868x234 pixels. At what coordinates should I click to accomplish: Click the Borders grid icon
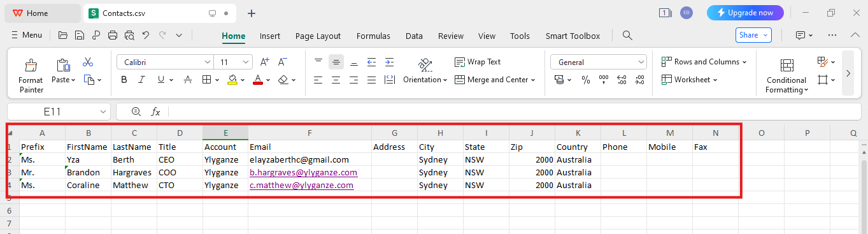point(206,80)
